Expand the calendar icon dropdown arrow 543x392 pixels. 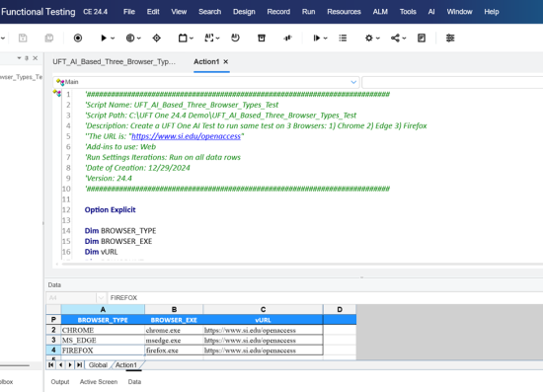pyautogui.click(x=192, y=39)
